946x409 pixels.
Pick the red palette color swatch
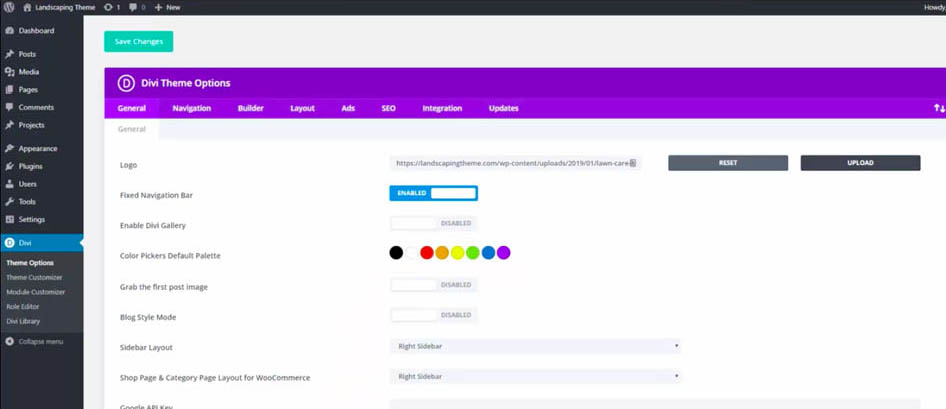click(x=427, y=253)
